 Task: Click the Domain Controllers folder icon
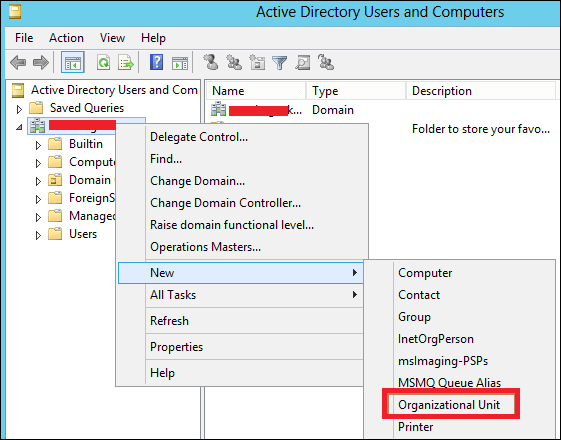pos(55,180)
